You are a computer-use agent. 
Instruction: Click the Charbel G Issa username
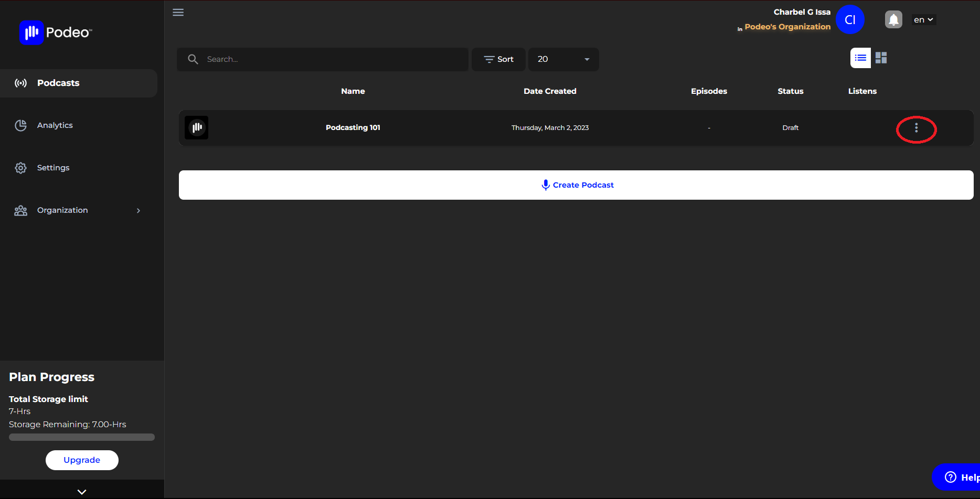tap(802, 12)
